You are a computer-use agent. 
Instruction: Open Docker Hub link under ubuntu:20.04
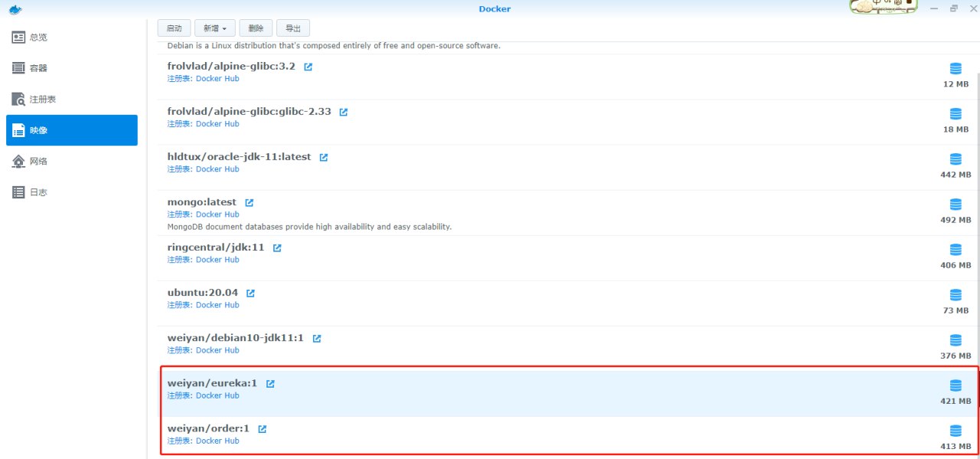coord(217,305)
